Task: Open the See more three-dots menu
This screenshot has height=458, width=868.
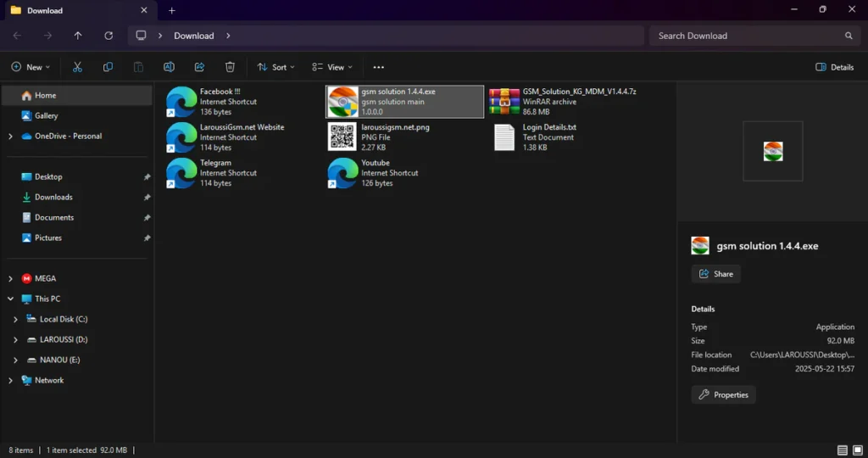Action: pyautogui.click(x=379, y=67)
